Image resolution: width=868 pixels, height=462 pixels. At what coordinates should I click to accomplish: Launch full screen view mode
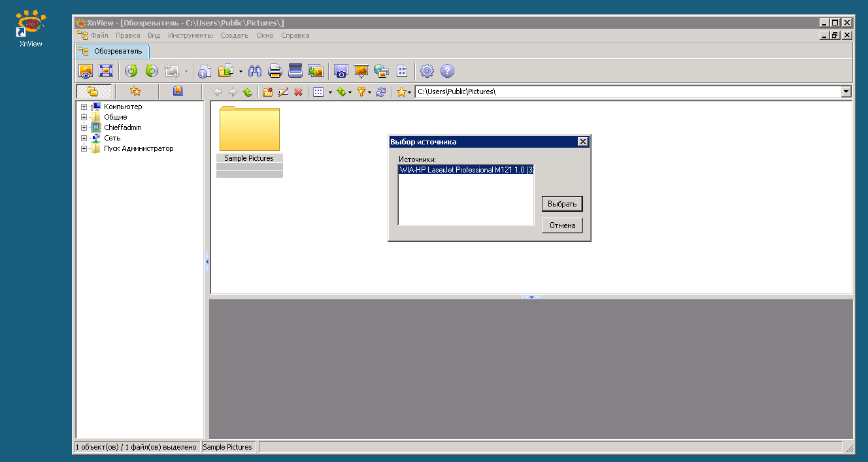[106, 71]
